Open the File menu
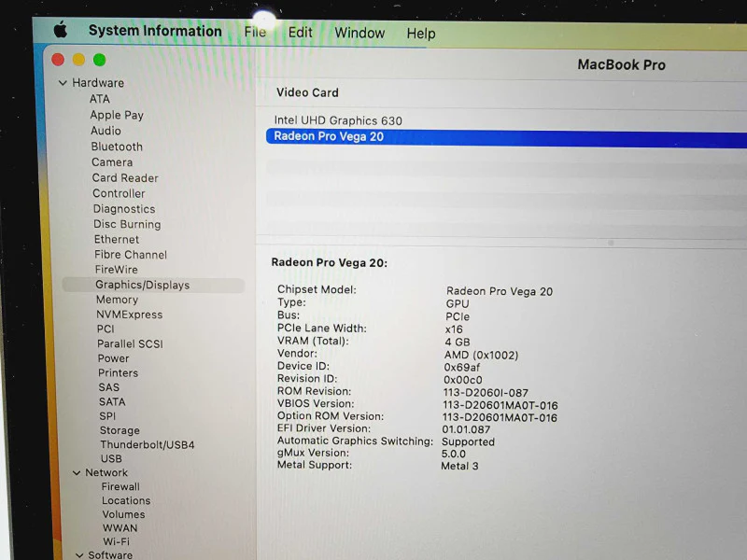747x560 pixels. click(255, 32)
